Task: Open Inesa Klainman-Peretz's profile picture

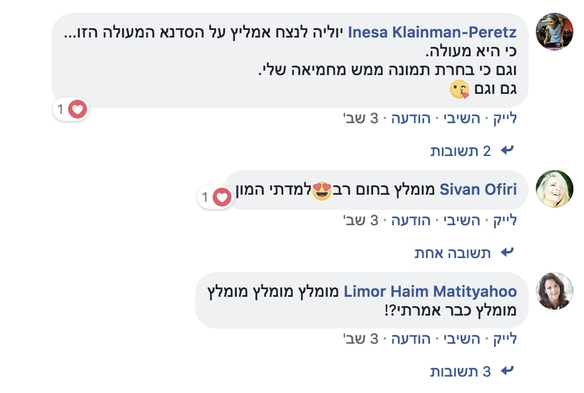Action: [x=554, y=32]
